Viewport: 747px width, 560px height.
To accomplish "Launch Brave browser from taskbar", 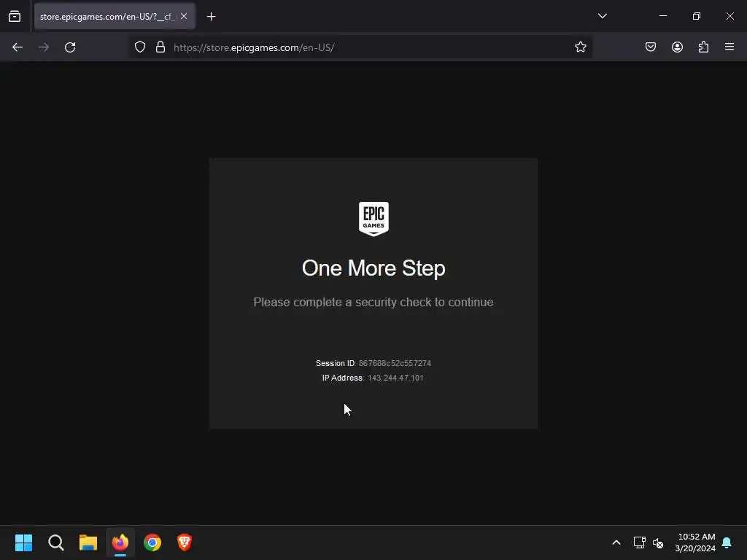I will 185,542.
